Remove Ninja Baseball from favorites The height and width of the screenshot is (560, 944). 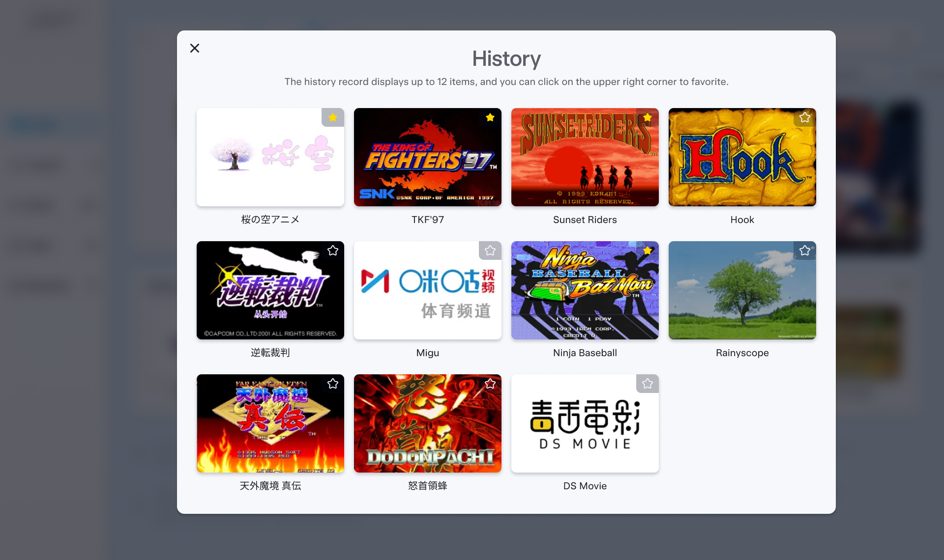648,251
